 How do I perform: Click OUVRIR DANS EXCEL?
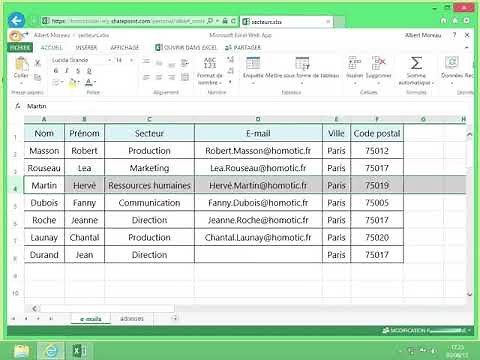click(186, 47)
